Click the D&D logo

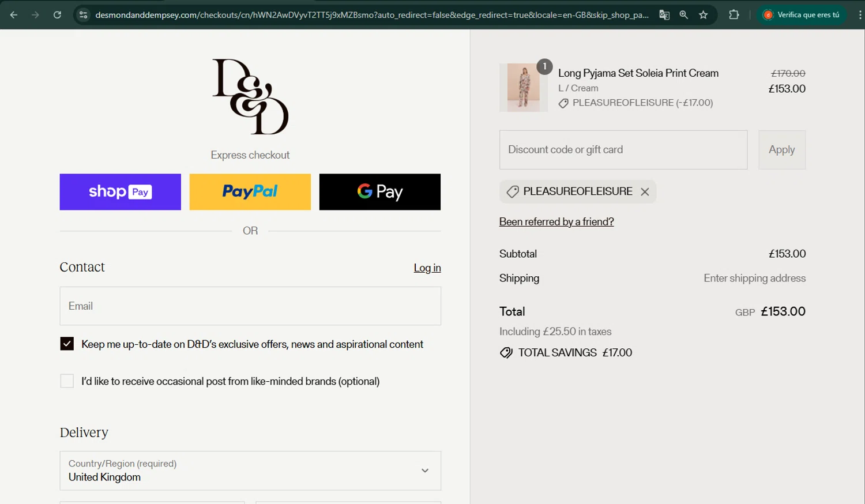250,96
